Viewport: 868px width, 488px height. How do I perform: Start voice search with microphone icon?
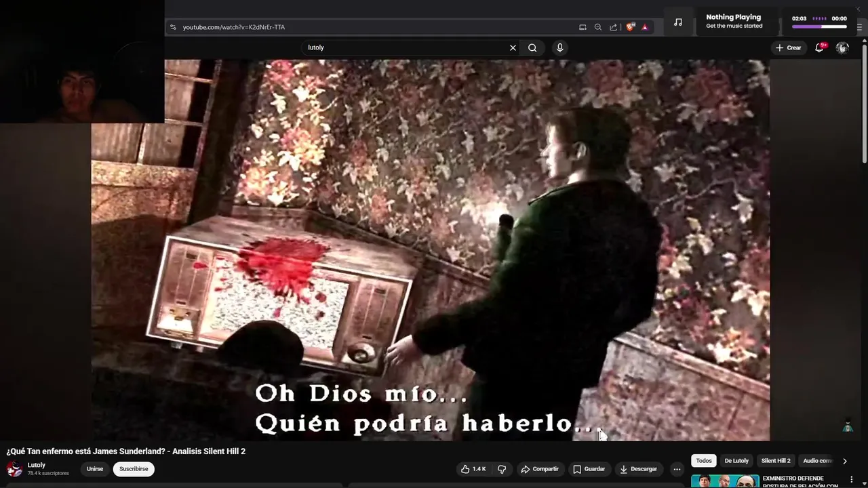[559, 47]
